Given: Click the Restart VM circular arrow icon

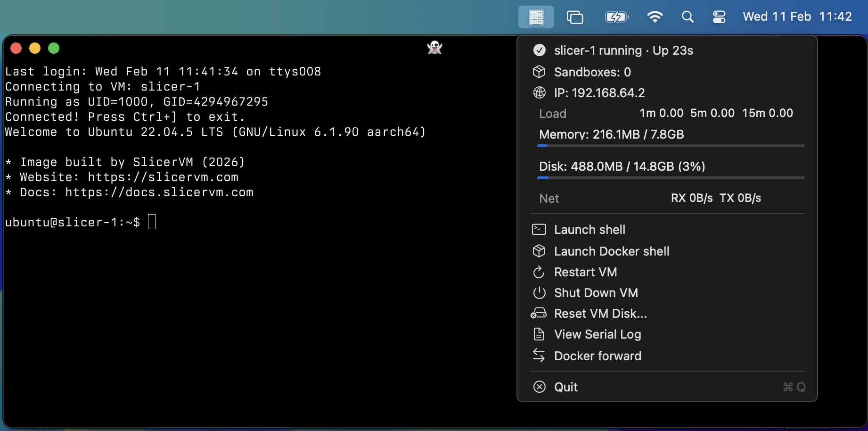Looking at the screenshot, I should click(x=539, y=272).
